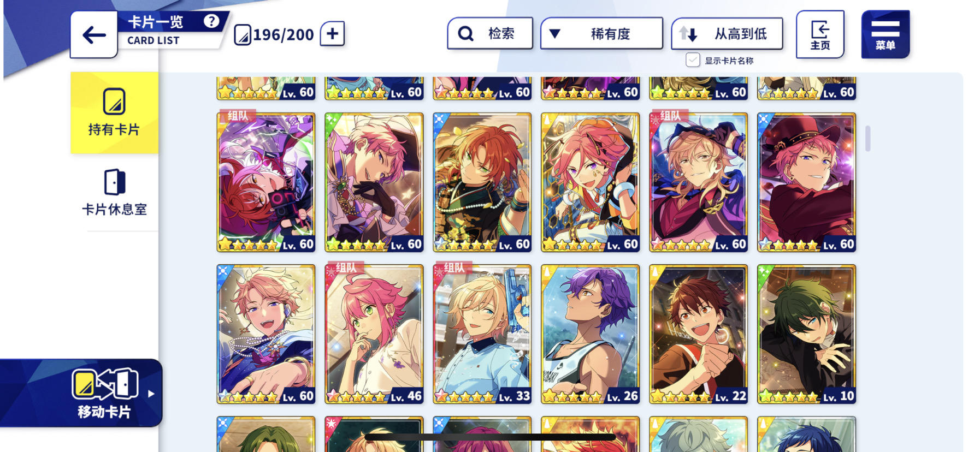Screen dimensions: 980x452
Task: Open the Lv. 26 purple-haired card
Action: 590,334
